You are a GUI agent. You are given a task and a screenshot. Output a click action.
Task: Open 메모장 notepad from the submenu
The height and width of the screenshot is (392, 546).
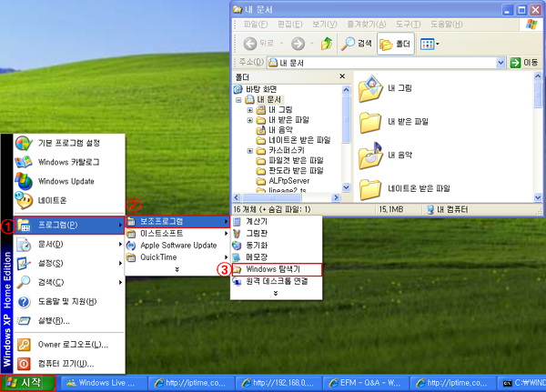pos(258,257)
